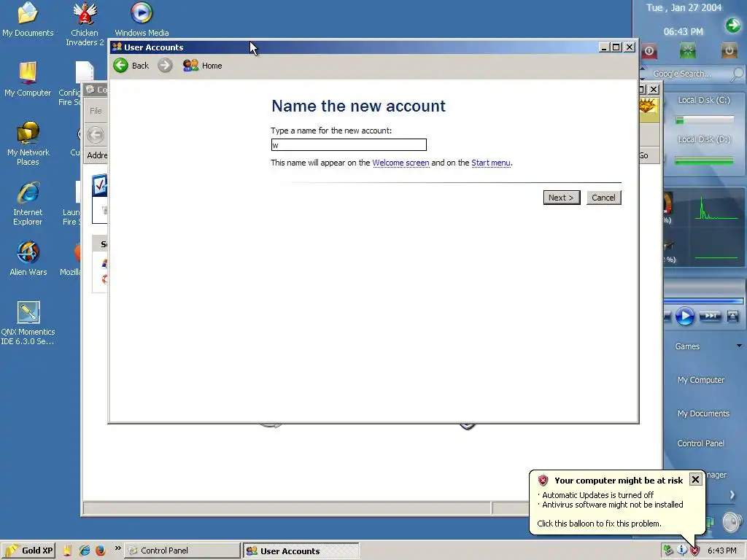
Task: Click the sidebar media Play button
Action: pos(685,316)
